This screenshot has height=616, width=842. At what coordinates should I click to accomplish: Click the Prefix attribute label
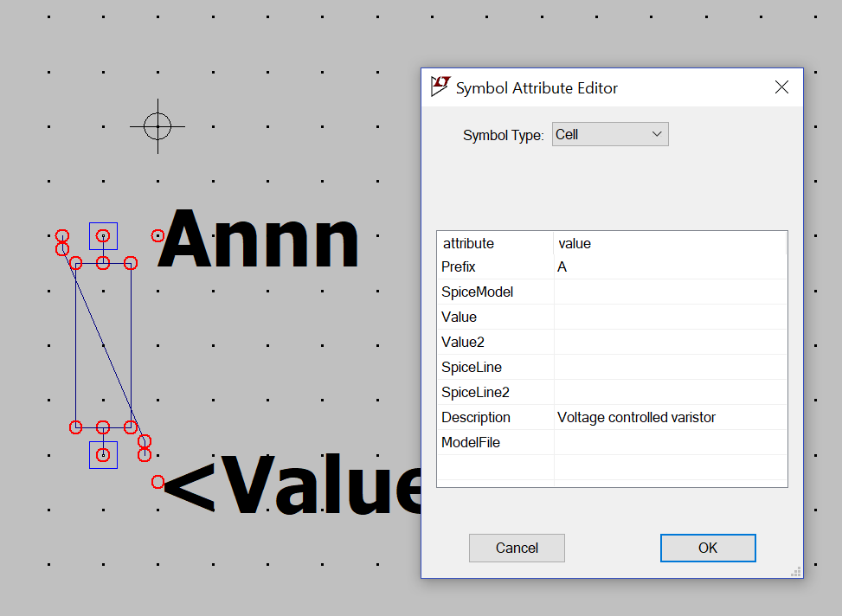[x=459, y=267]
